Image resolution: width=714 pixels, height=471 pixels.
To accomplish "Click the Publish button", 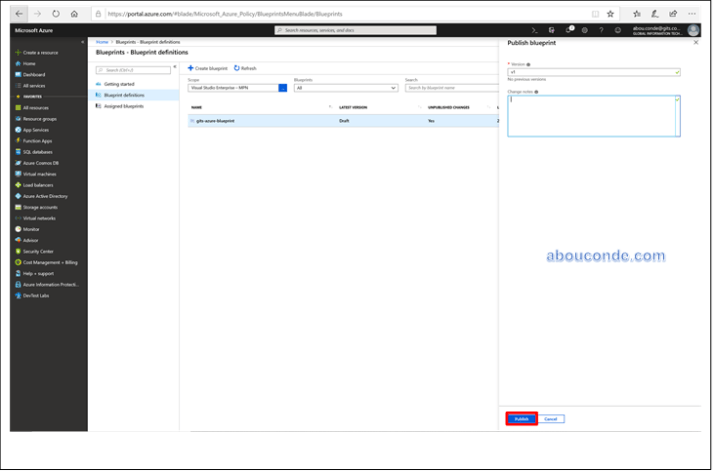I will 521,419.
